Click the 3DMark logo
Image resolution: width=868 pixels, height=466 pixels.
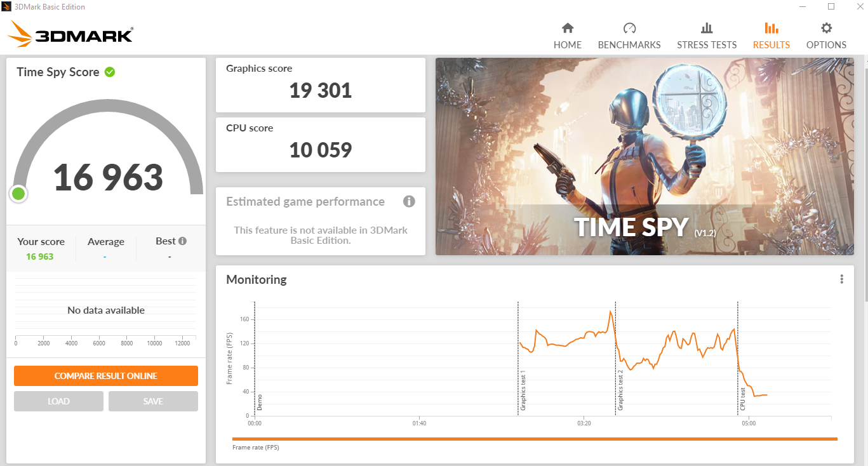click(x=70, y=34)
